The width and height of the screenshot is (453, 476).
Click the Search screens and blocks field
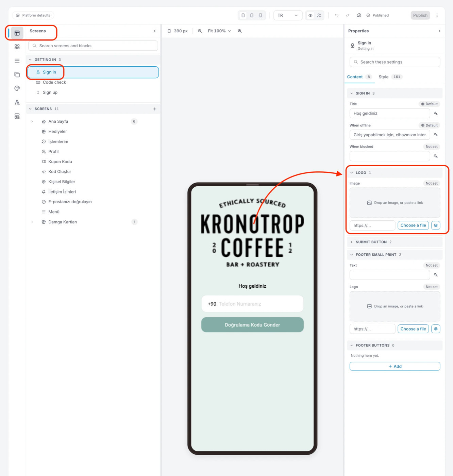93,46
